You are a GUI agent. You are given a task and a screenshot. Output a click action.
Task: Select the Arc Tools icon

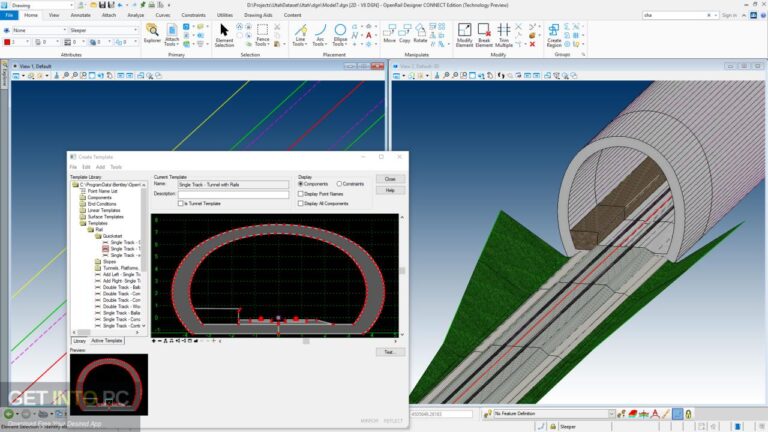[x=320, y=35]
